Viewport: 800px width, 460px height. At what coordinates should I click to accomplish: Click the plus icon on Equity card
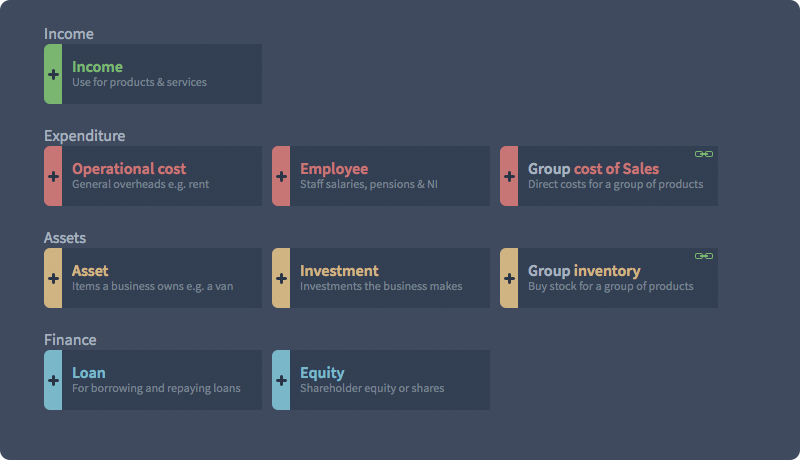tap(281, 380)
